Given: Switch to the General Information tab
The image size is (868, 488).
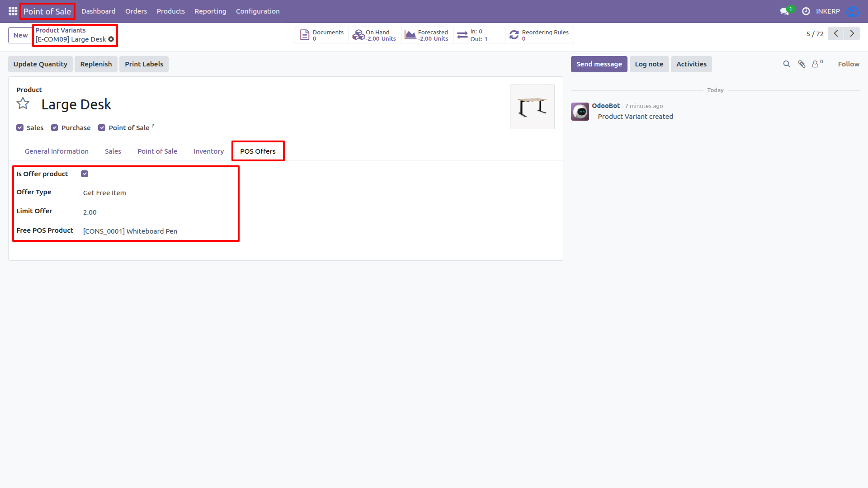Looking at the screenshot, I should pos(57,151).
